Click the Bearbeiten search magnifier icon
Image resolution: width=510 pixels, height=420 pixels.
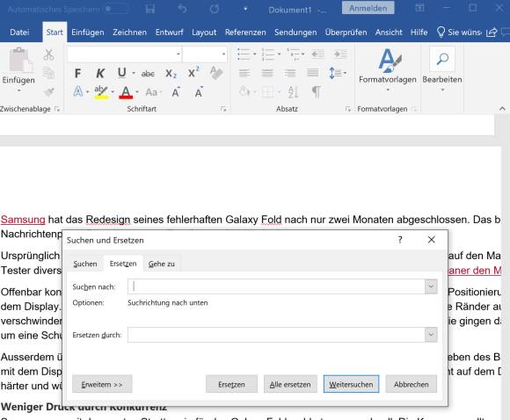pos(442,59)
